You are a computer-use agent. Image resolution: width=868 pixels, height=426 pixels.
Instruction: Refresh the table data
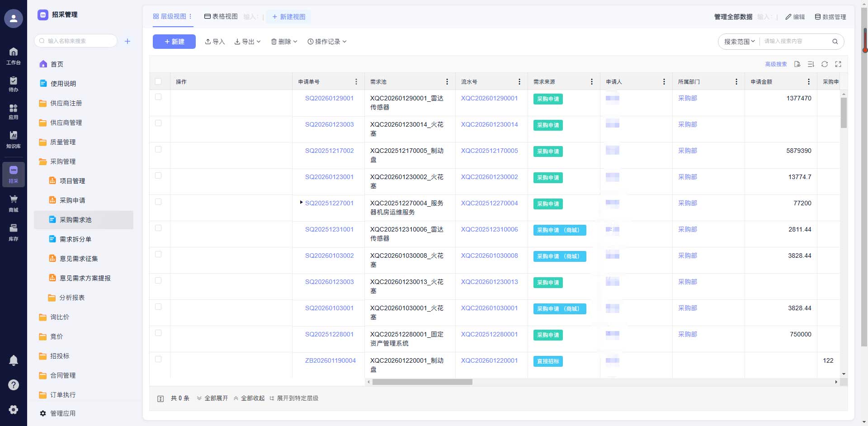pos(825,64)
